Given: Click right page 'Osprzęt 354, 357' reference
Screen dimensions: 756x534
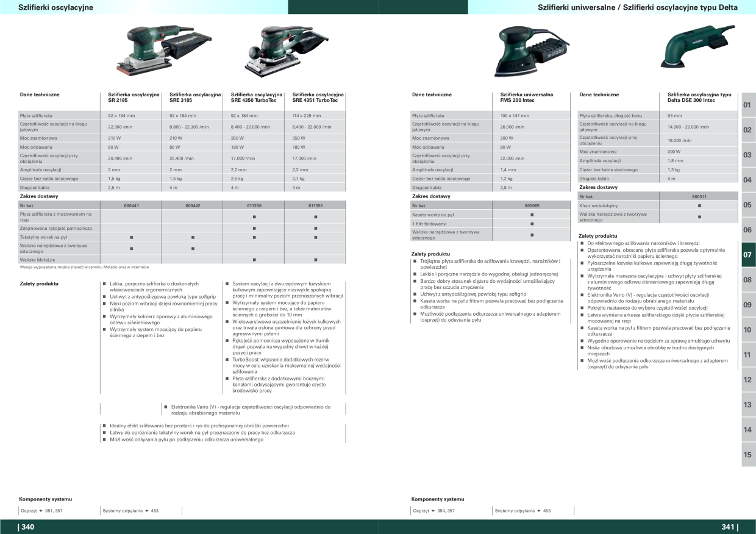Looking at the screenshot, I should pos(433,511).
